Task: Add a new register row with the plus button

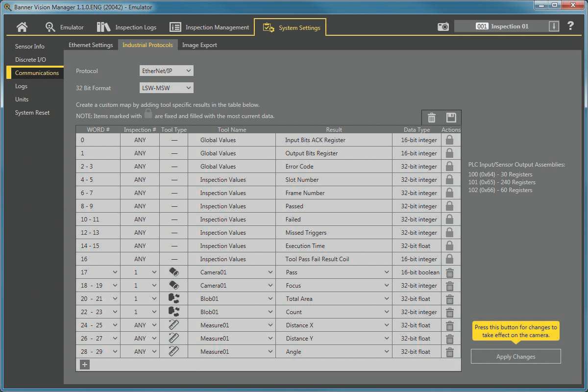Action: click(x=84, y=365)
